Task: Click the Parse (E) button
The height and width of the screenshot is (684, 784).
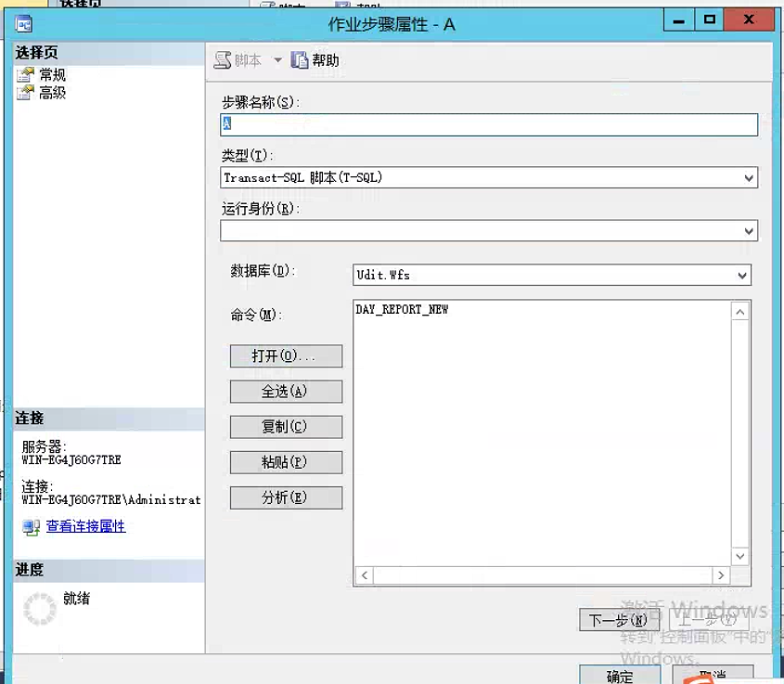Action: pos(286,497)
